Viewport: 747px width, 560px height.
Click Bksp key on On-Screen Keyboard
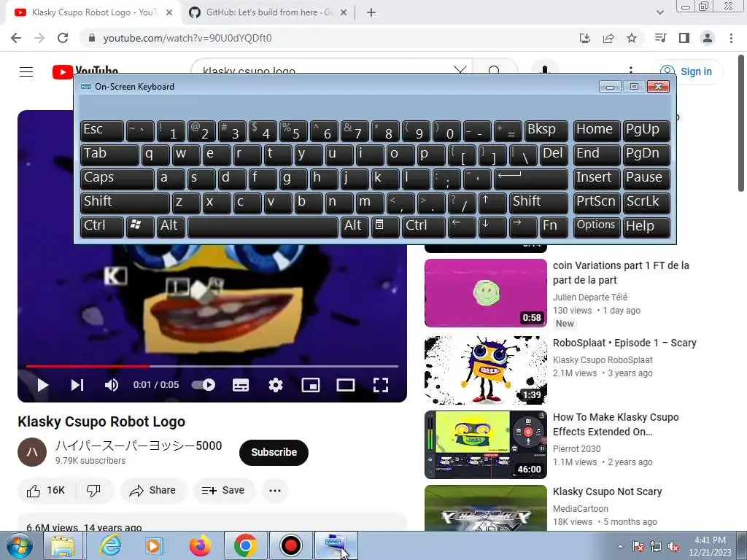pos(546,131)
